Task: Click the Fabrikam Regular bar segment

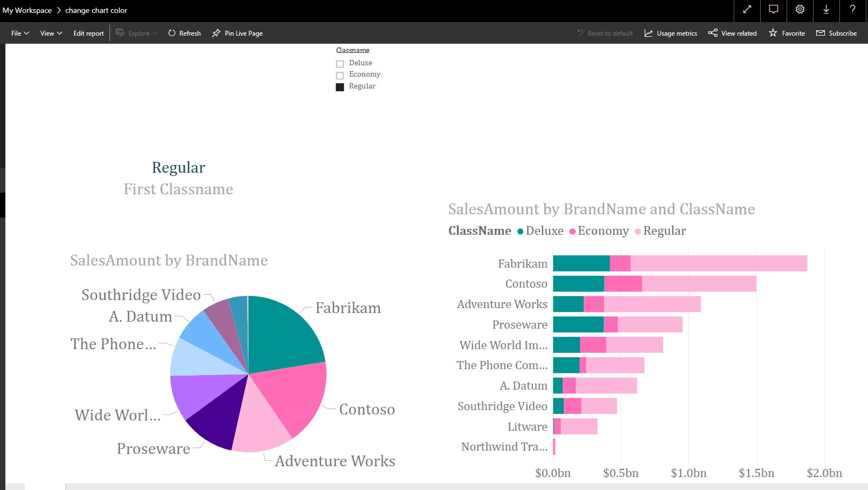Action: pyautogui.click(x=719, y=263)
